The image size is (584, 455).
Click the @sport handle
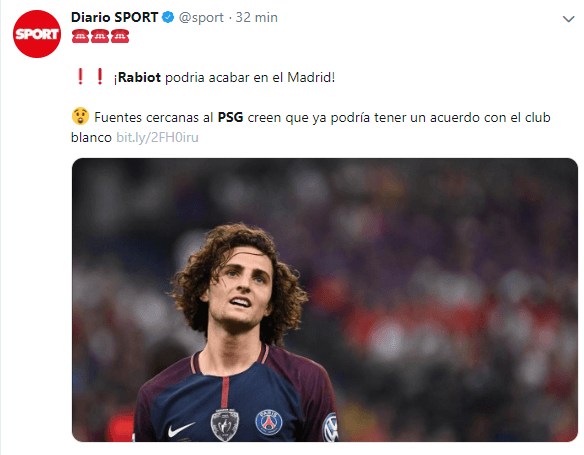[x=201, y=18]
